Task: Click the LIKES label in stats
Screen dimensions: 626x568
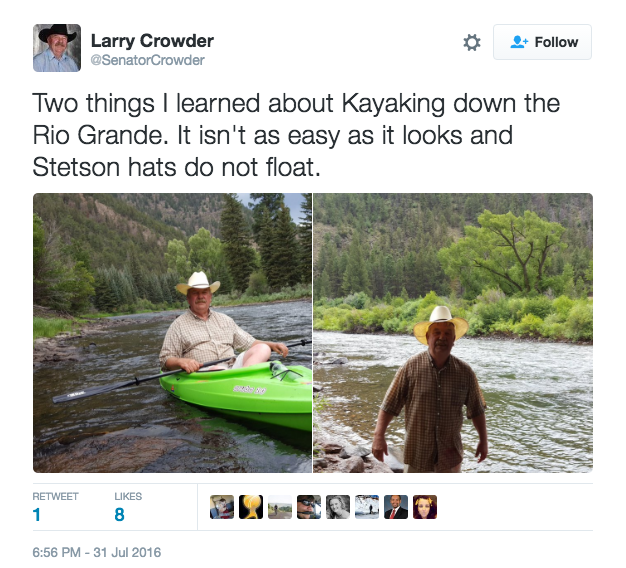Action: point(128,496)
